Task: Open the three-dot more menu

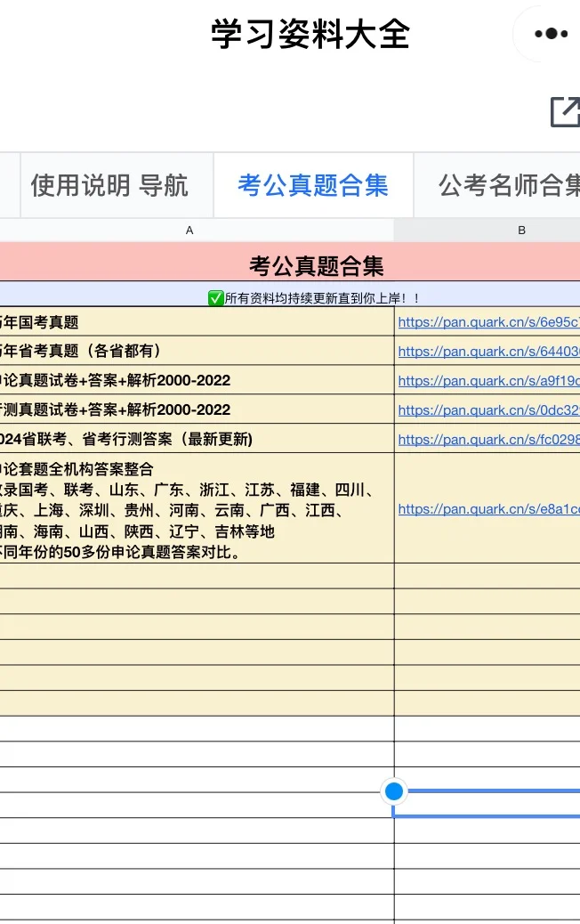Action: 551,34
